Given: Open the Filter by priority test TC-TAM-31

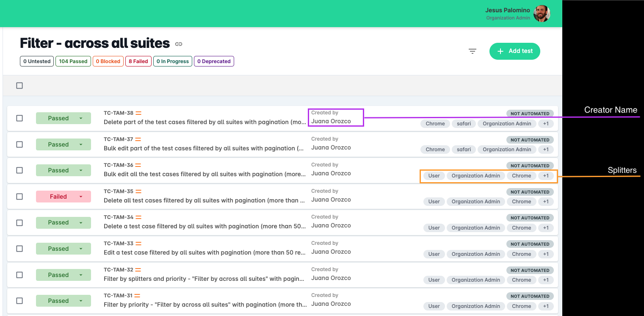Looking at the screenshot, I should pyautogui.click(x=205, y=305).
